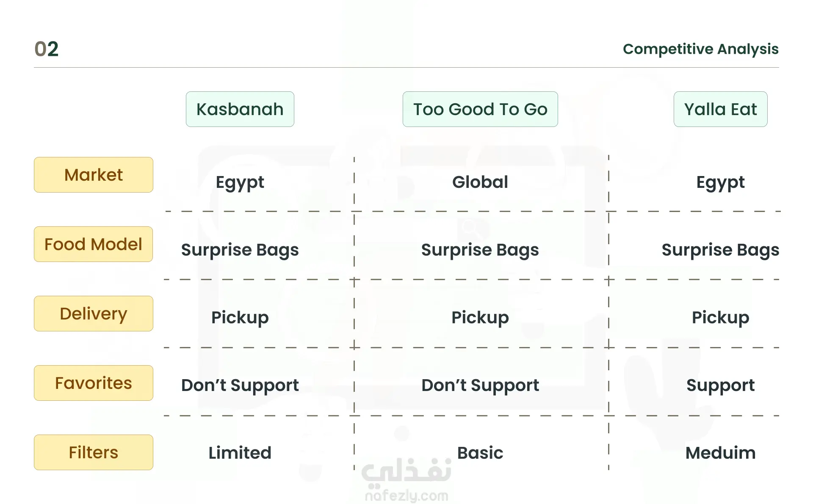Image resolution: width=813 pixels, height=504 pixels.
Task: Click the 02 slide number
Action: coord(47,49)
